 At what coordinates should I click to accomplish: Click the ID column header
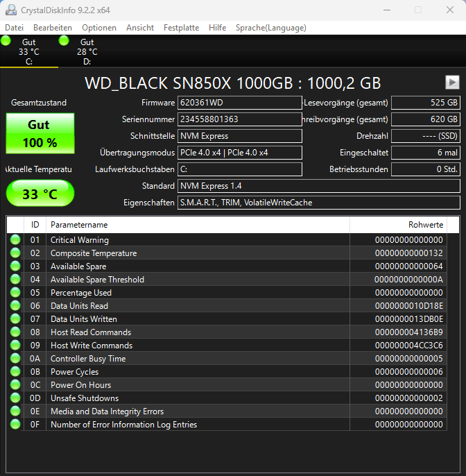click(35, 225)
